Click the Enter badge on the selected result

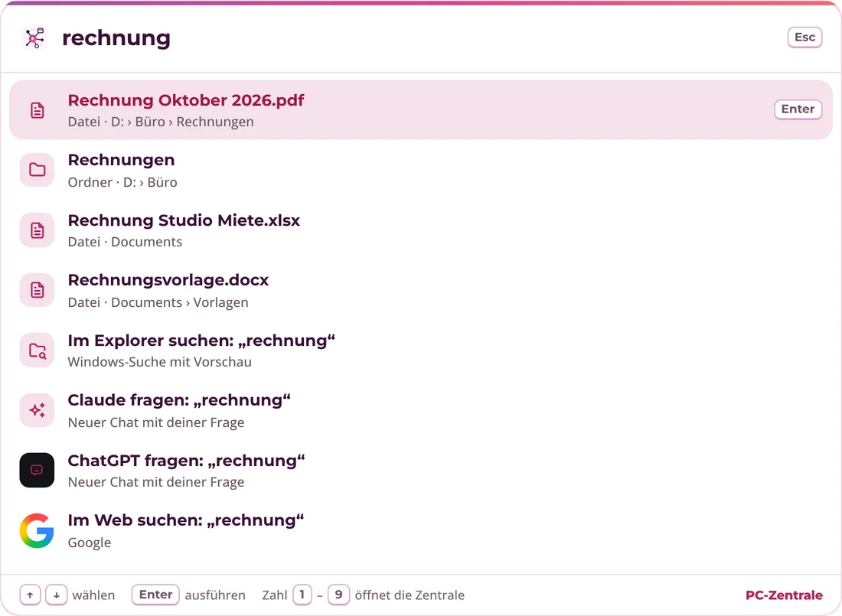[x=798, y=109]
